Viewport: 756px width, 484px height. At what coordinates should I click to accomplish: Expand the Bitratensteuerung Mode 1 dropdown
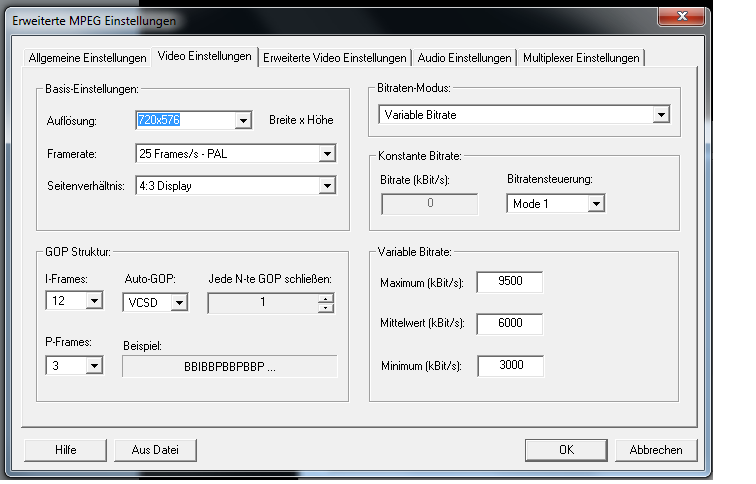click(596, 203)
